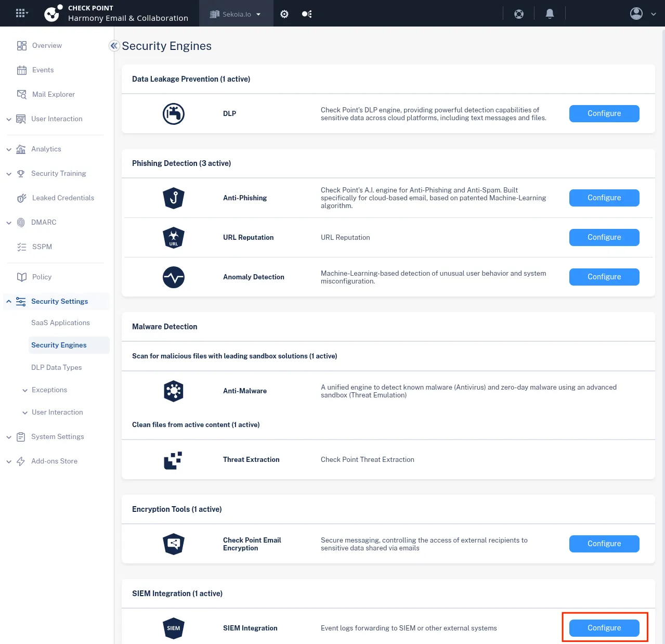Image resolution: width=665 pixels, height=644 pixels.
Task: Click the settings gear icon in header
Action: coord(284,14)
